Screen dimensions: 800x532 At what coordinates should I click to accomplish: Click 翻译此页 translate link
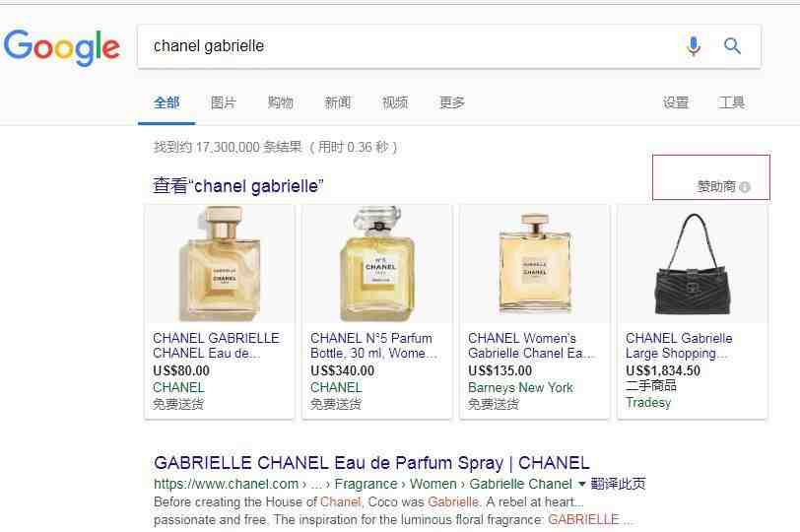pyautogui.click(x=618, y=484)
